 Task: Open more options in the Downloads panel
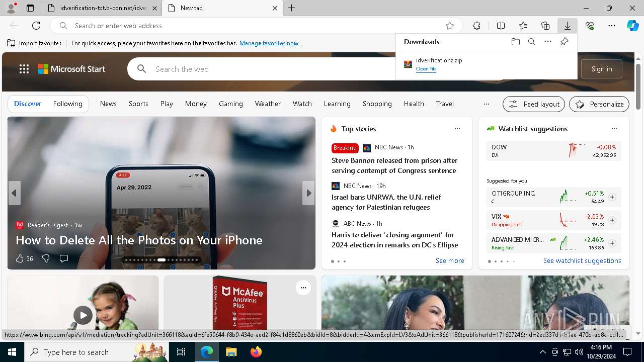point(548,42)
